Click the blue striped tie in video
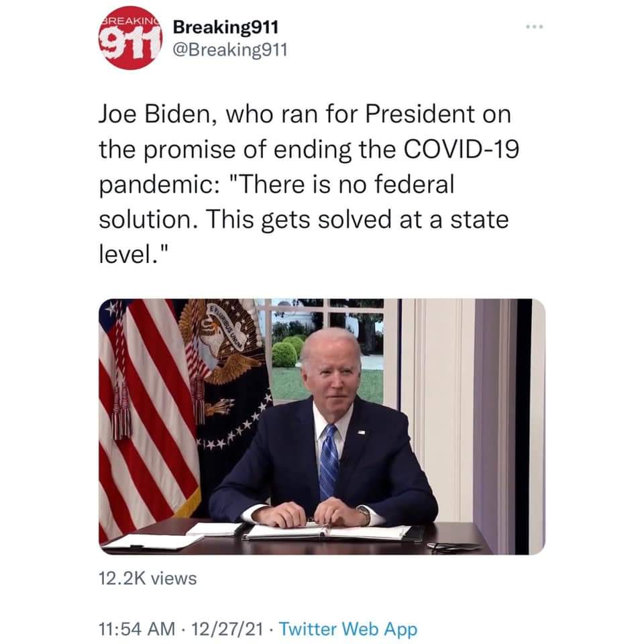This screenshot has height=644, width=644. (329, 462)
